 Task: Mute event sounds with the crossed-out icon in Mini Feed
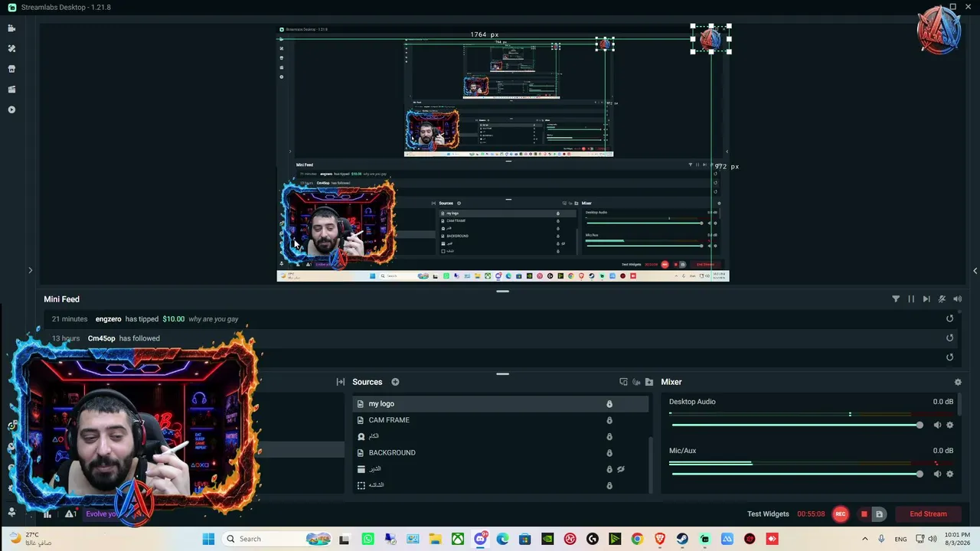(x=942, y=299)
